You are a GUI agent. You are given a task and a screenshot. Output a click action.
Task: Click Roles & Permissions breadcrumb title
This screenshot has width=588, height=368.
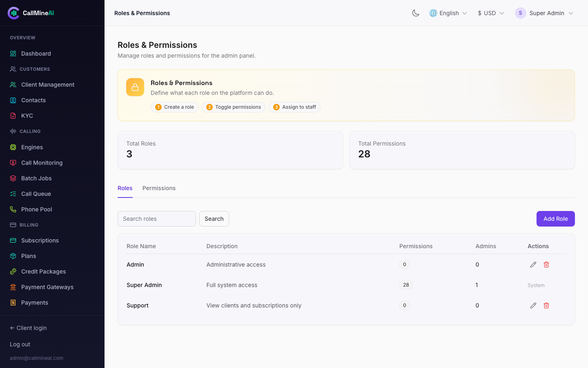[x=142, y=13]
